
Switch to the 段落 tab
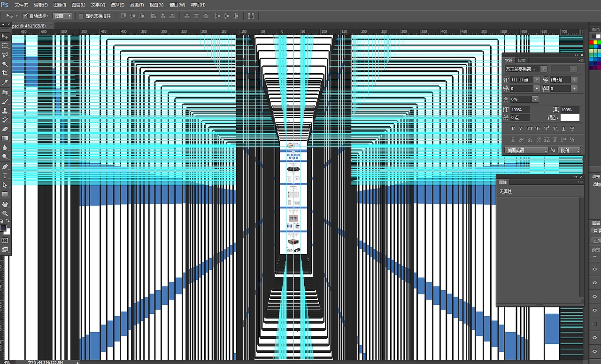click(522, 61)
